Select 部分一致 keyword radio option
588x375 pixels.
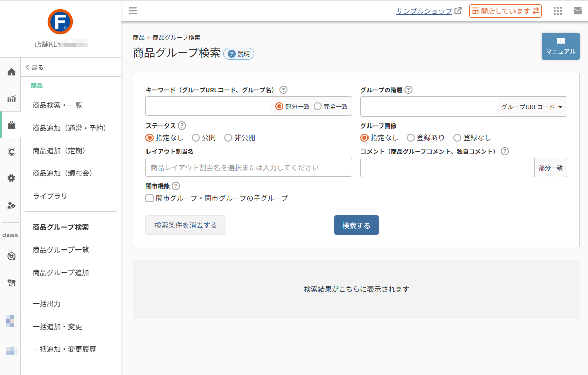point(279,107)
